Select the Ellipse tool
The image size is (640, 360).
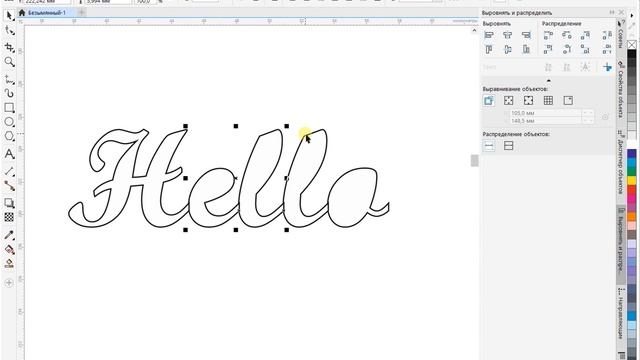coord(9,122)
